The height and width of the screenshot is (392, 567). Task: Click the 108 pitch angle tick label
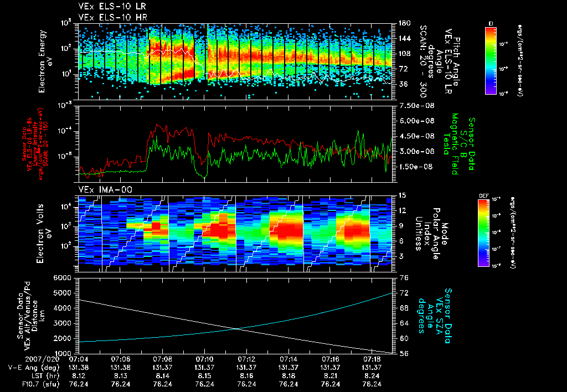click(x=404, y=54)
